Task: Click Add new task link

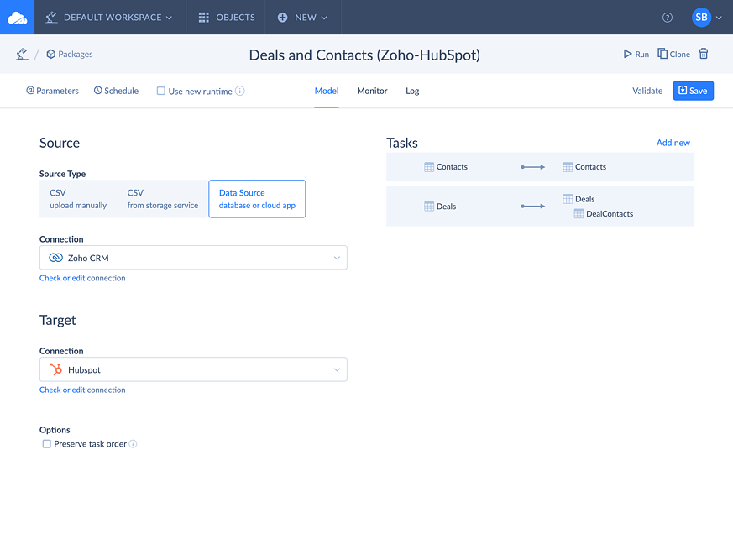Action: click(x=673, y=143)
